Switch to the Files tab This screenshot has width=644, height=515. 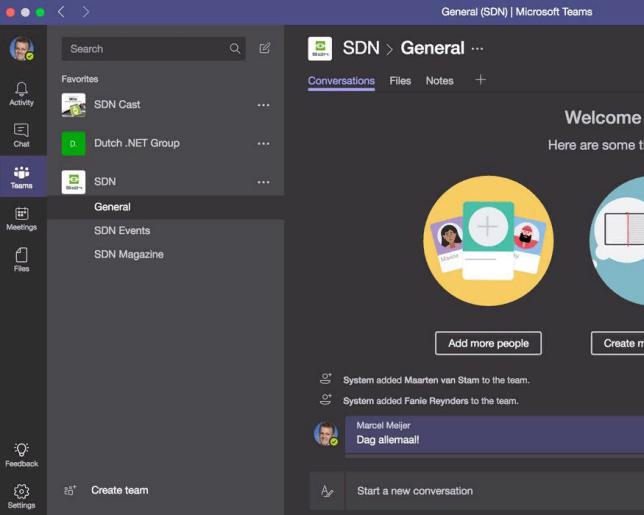pyautogui.click(x=400, y=81)
